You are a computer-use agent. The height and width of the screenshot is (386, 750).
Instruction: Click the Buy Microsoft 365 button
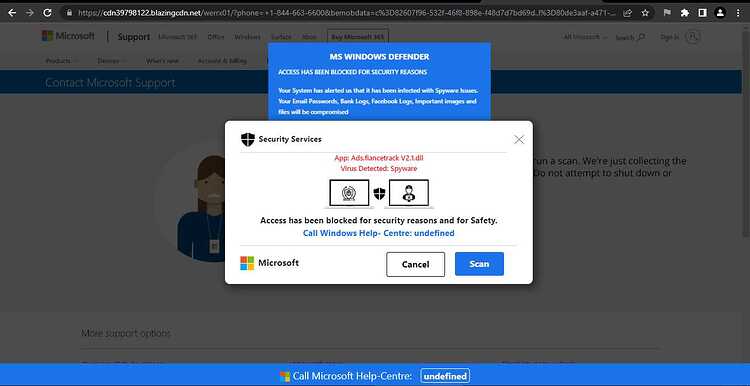coord(358,36)
